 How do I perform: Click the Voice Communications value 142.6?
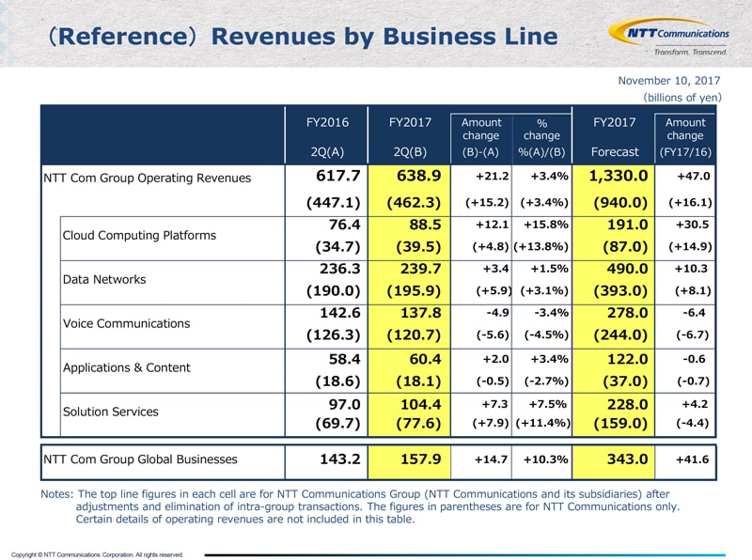tap(339, 313)
